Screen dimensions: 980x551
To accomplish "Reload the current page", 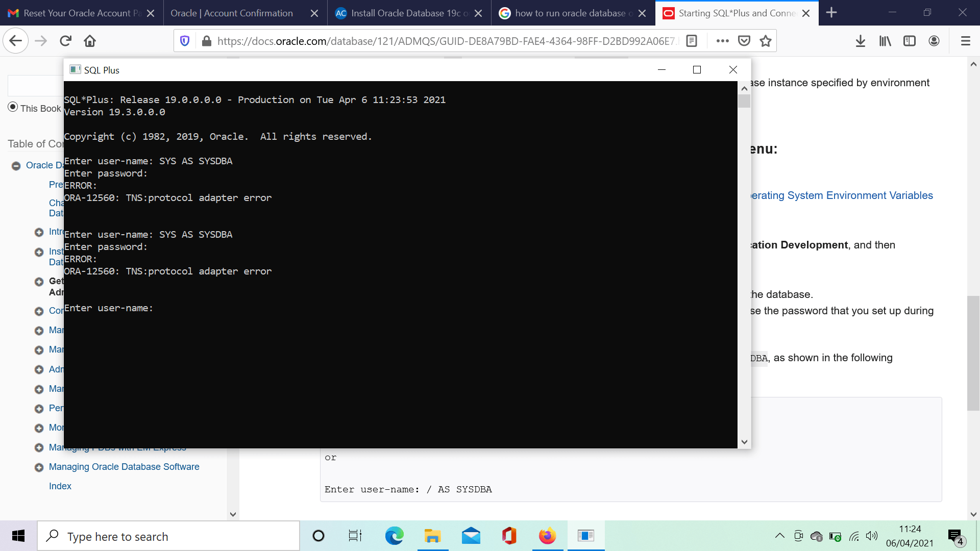I will (x=65, y=41).
